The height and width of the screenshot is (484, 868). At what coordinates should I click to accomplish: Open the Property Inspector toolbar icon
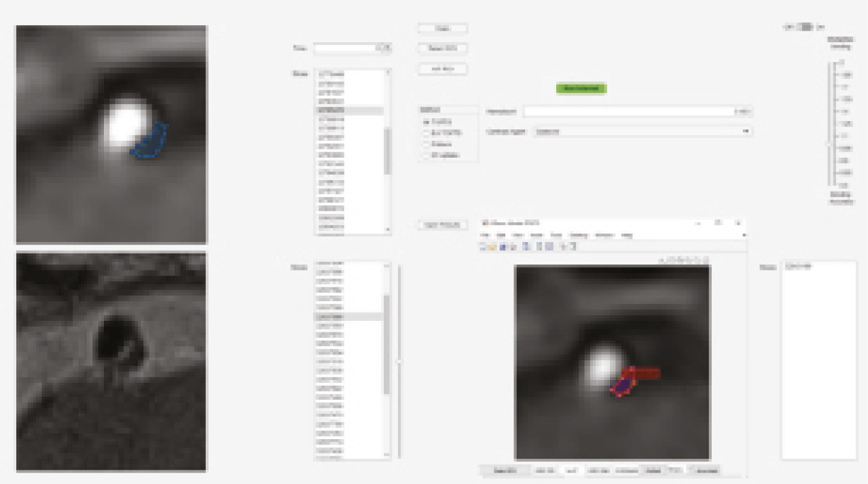click(x=573, y=247)
